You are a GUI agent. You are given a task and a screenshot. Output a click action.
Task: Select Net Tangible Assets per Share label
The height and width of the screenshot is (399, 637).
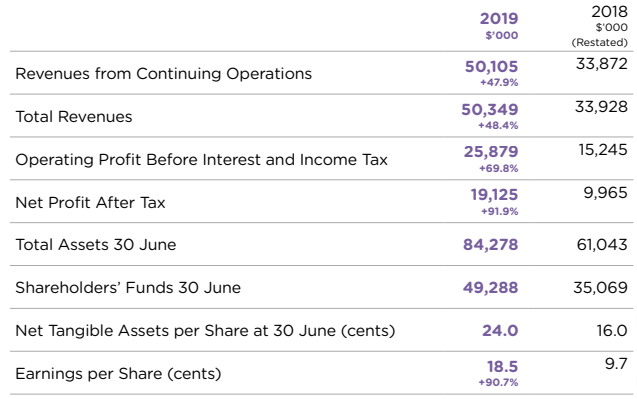tap(205, 331)
